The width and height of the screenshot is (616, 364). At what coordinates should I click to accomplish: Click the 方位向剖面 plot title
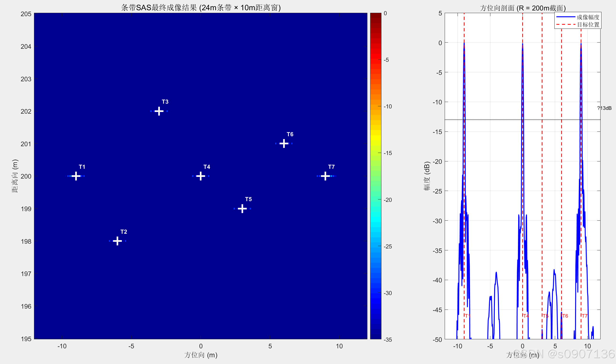[523, 8]
